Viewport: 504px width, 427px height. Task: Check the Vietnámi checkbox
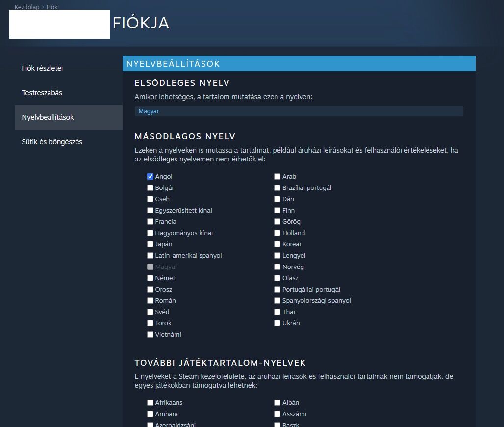point(151,335)
